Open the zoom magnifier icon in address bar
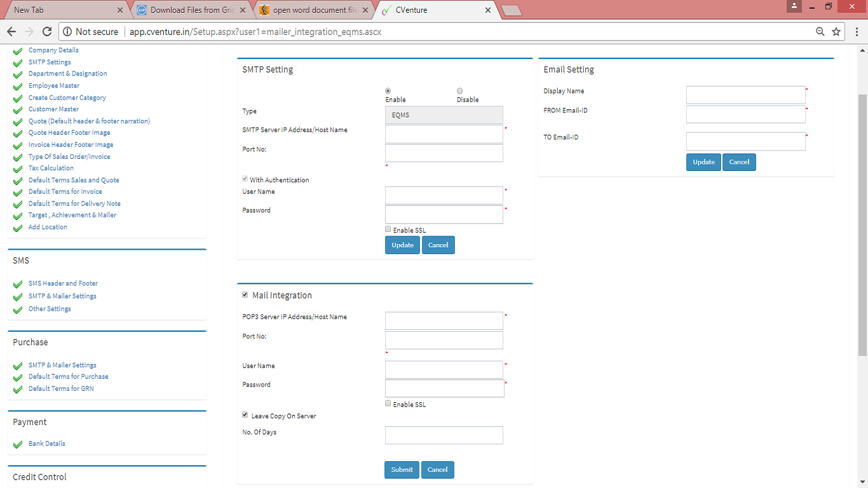Image resolution: width=868 pixels, height=488 pixels. click(x=820, y=32)
